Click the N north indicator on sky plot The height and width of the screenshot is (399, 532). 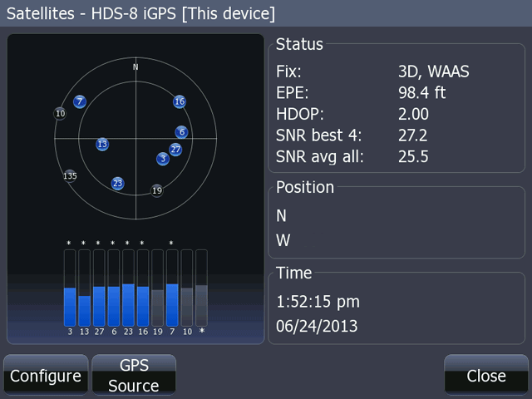[x=135, y=66]
